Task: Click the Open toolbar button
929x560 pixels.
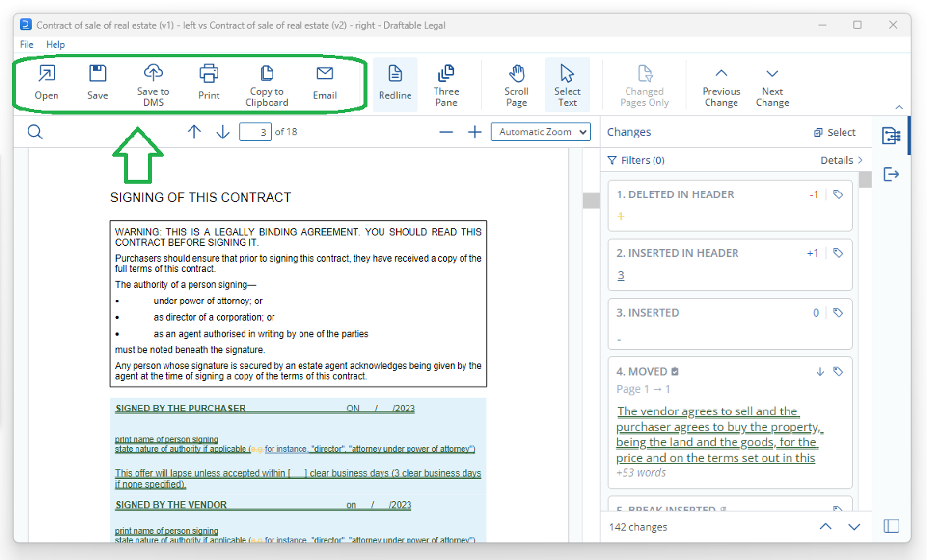Action: pyautogui.click(x=46, y=83)
